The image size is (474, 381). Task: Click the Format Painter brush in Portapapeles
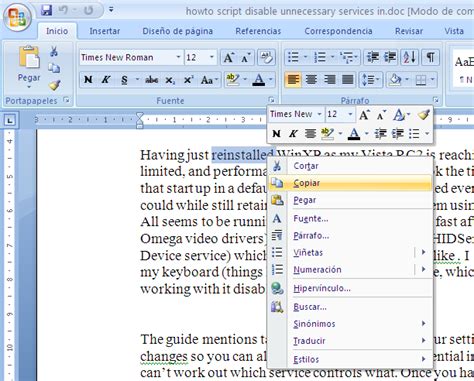[x=54, y=85]
